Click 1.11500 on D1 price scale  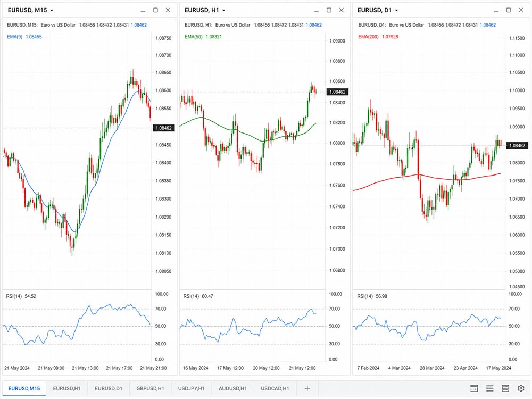click(517, 38)
